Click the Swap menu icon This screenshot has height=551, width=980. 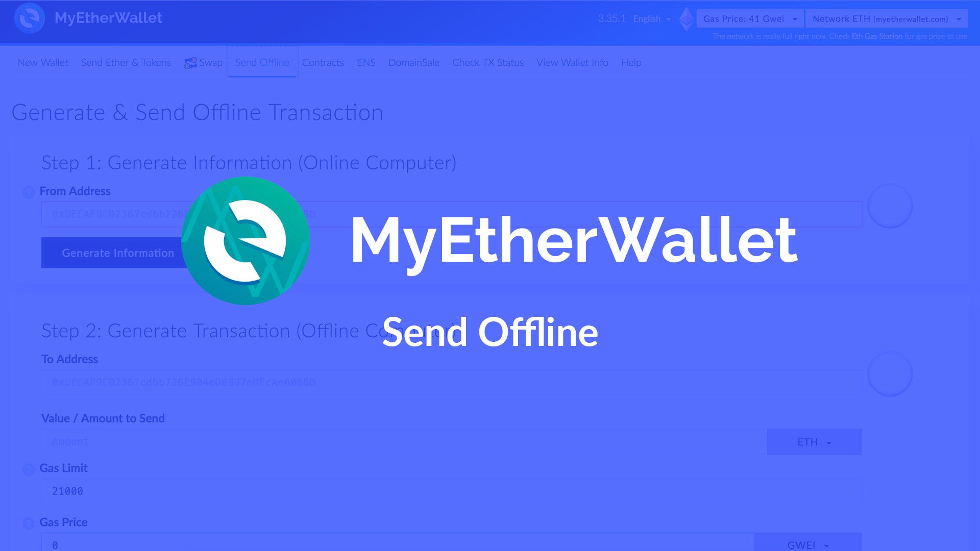(190, 63)
